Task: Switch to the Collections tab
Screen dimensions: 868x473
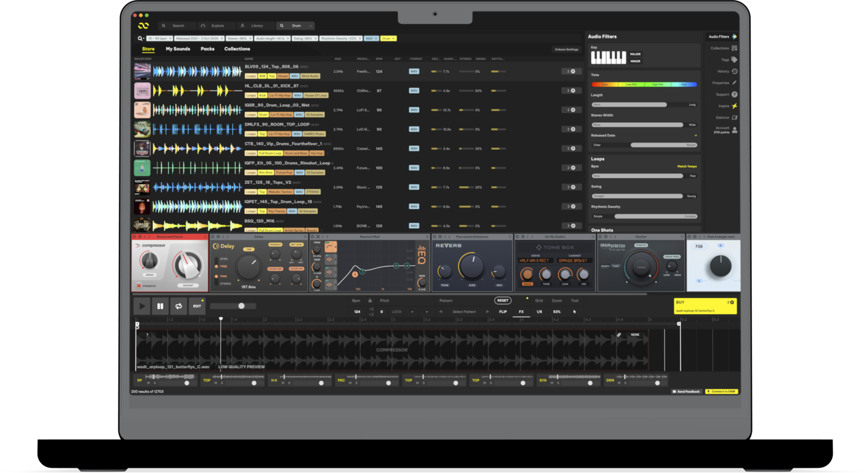Action: 237,49
